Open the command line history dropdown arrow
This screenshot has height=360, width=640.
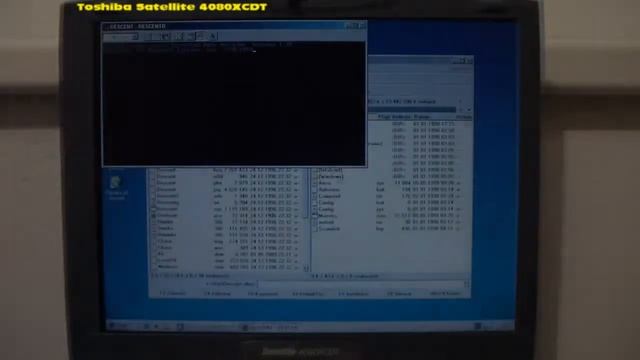click(467, 284)
